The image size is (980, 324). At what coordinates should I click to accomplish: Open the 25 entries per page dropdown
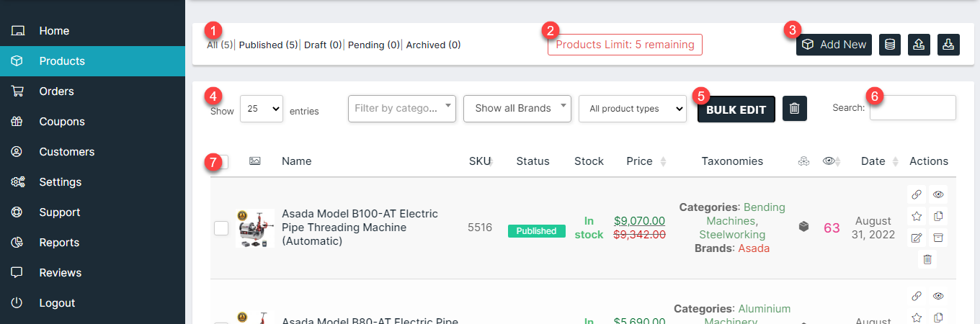tap(262, 109)
